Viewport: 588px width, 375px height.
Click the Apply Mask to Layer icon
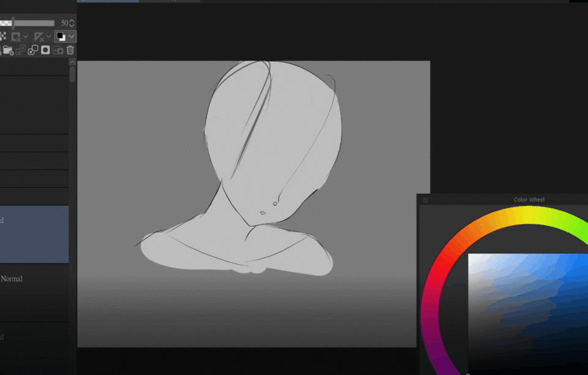click(58, 50)
